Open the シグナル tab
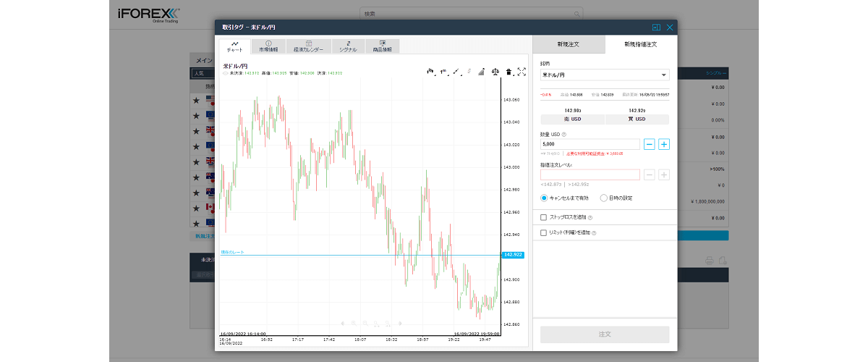Screen dimensions: 868x362 pos(348,46)
